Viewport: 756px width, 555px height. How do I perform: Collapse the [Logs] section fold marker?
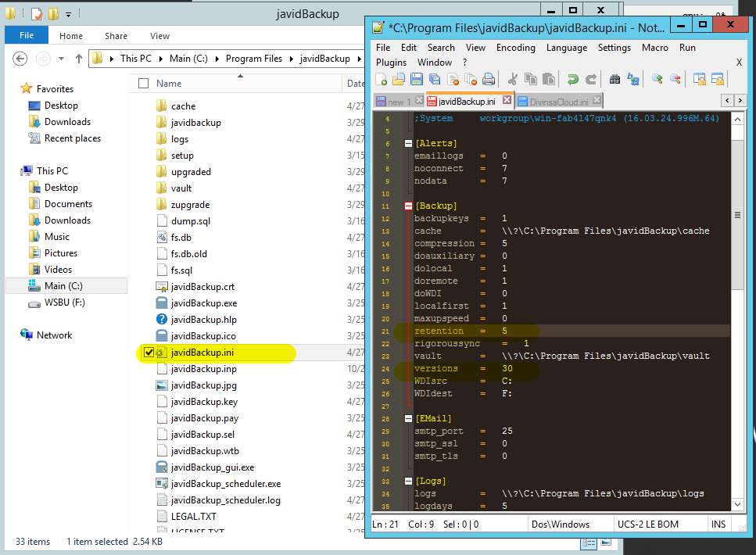point(408,481)
